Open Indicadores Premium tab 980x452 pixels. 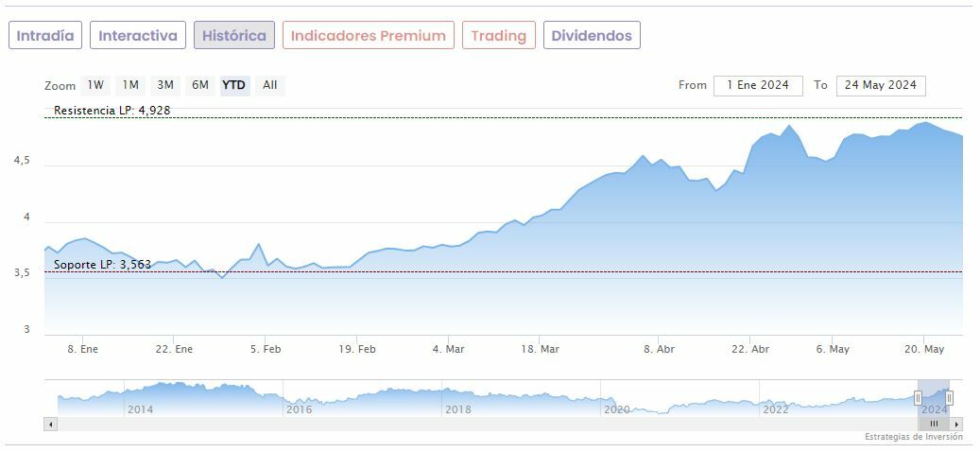coord(368,36)
